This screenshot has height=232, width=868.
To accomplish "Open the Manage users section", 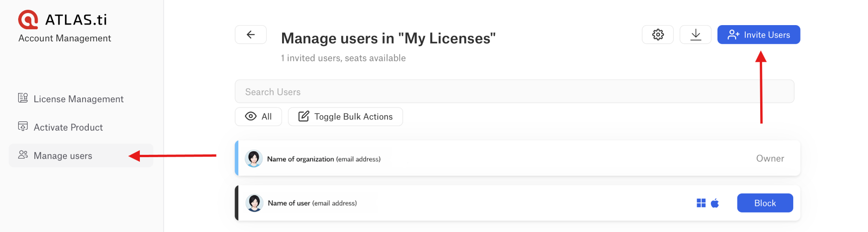I will (63, 156).
